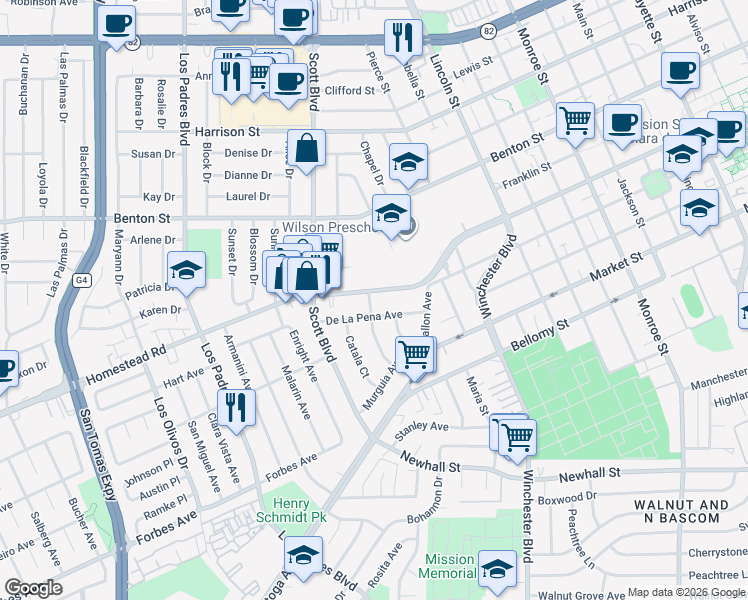Click the Wilson Preschool graduation cap marker

point(391,215)
